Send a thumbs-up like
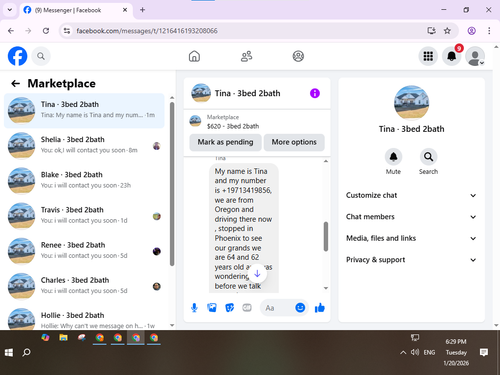 [x=320, y=308]
